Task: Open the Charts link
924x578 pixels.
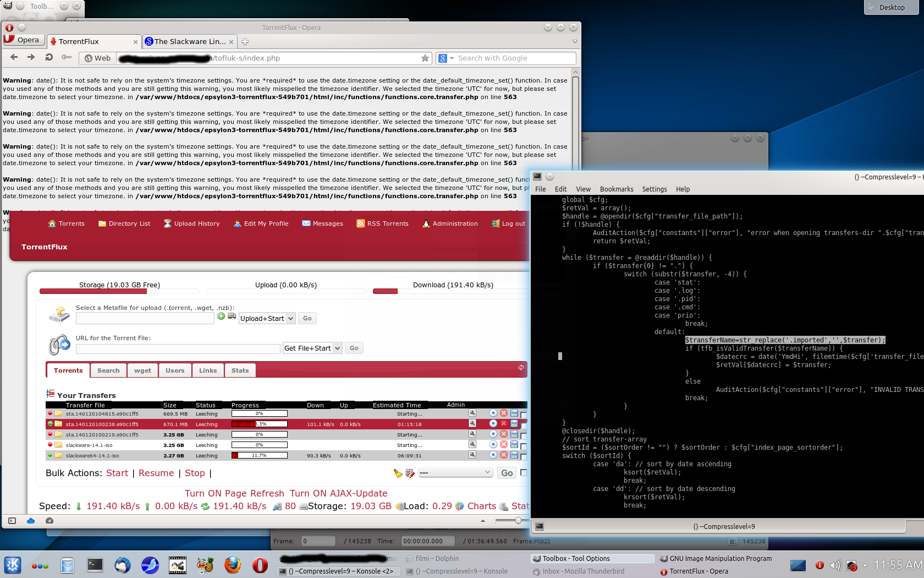Action: pos(481,506)
